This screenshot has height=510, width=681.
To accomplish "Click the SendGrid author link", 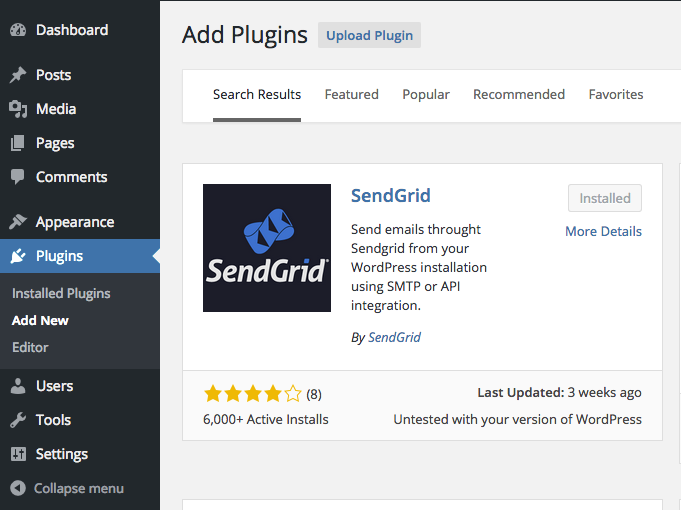I will pos(394,338).
